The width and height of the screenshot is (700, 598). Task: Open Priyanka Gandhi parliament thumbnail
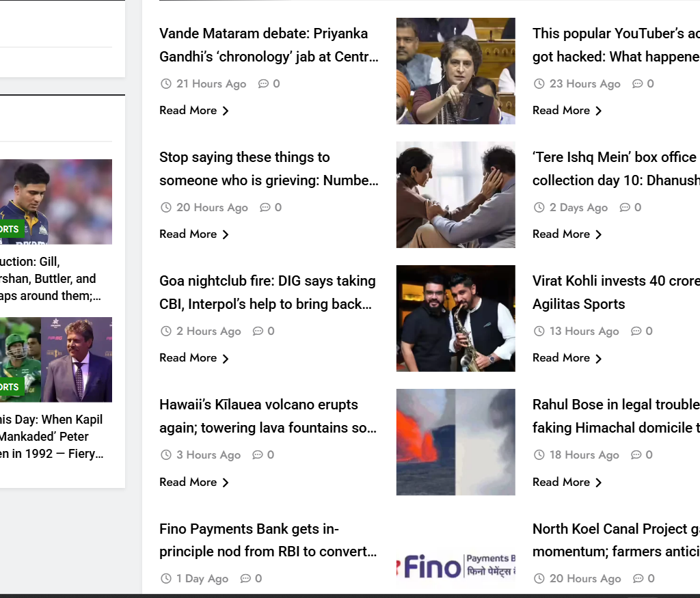[455, 71]
